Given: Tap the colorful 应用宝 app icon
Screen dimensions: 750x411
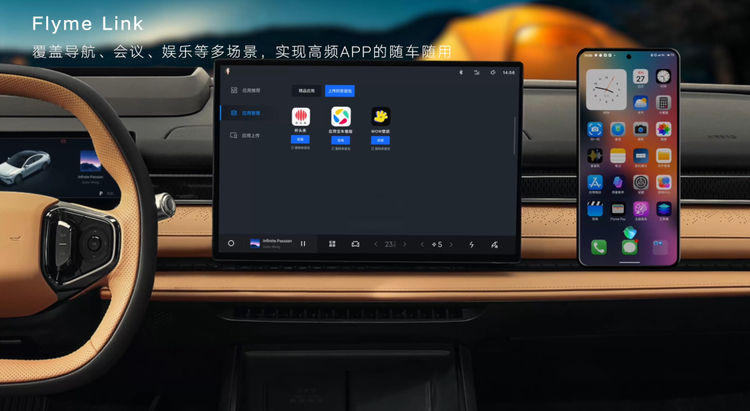Looking at the screenshot, I should click(x=341, y=116).
